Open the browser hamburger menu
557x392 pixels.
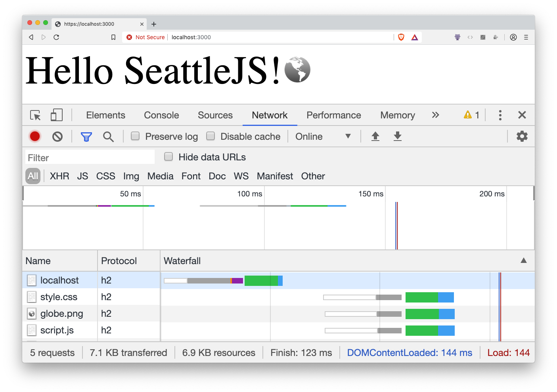526,37
